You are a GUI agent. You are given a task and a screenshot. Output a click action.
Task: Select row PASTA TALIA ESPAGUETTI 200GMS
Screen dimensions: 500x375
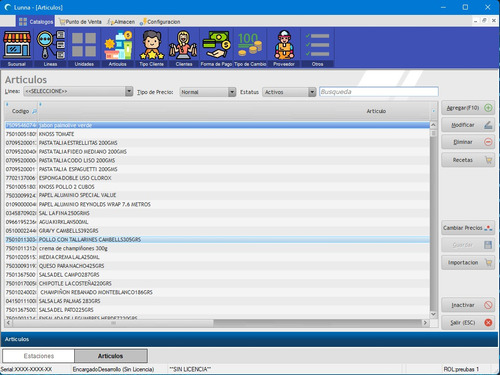(217, 169)
